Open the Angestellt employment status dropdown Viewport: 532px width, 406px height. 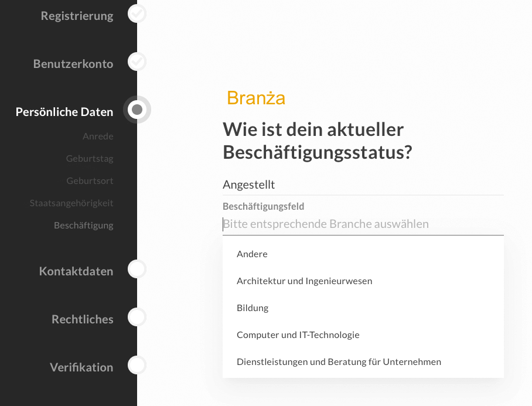(363, 185)
